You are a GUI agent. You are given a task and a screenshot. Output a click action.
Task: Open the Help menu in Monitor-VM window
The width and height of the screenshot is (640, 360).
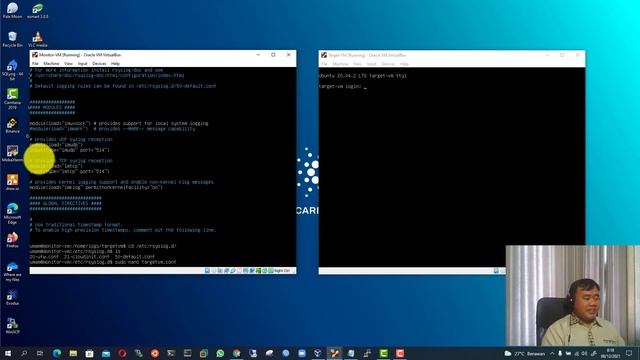(x=116, y=64)
